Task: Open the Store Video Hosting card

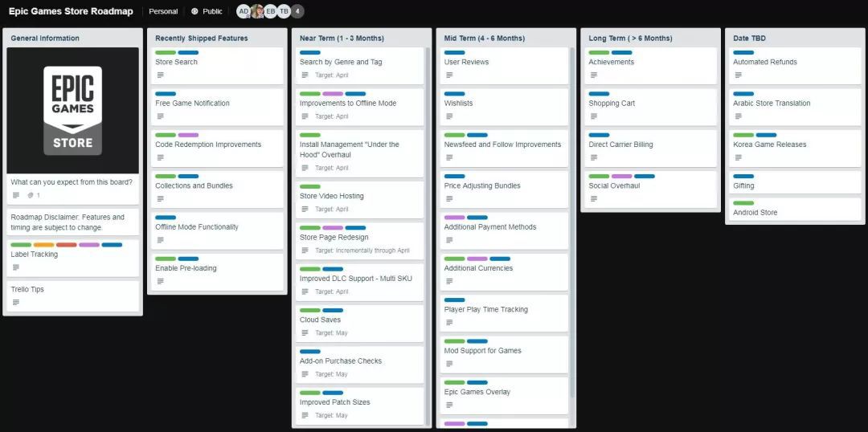Action: tap(359, 200)
